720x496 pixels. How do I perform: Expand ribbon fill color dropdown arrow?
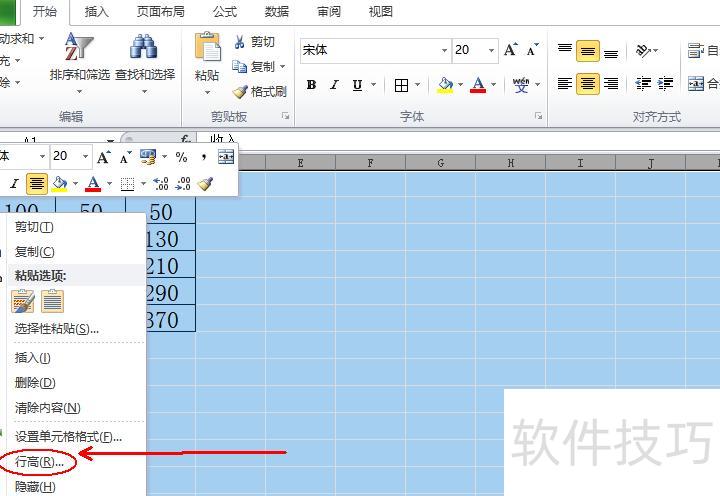[x=460, y=85]
